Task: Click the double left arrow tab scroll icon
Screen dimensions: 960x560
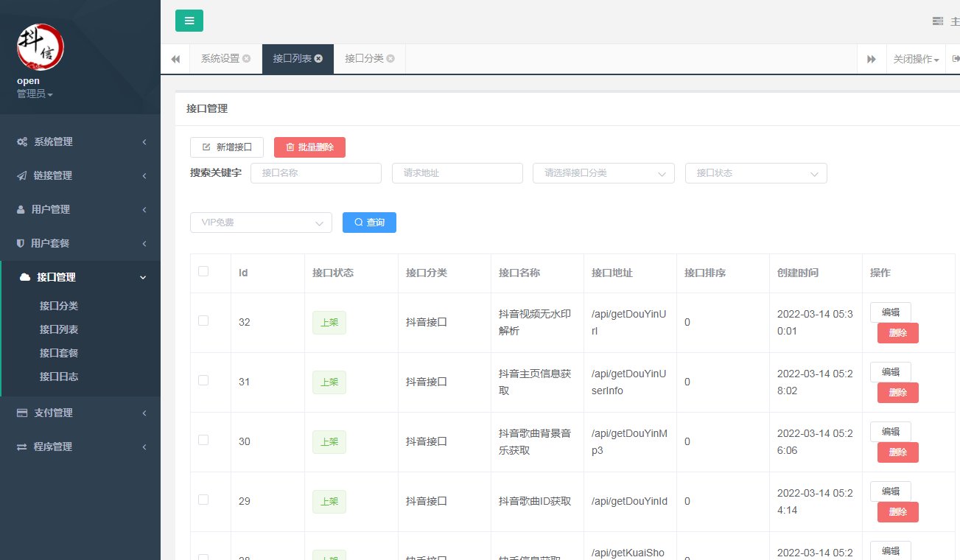Action: [x=175, y=59]
